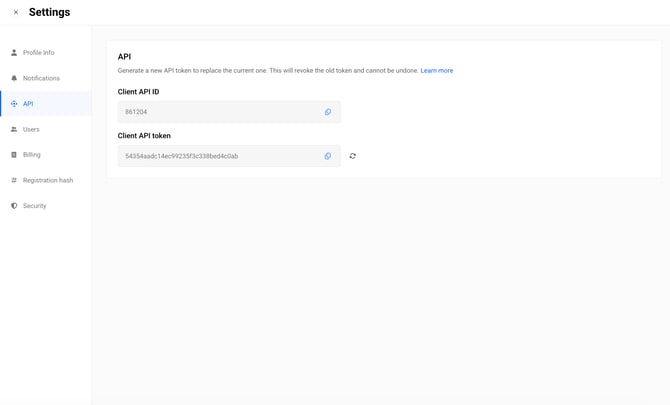Image resolution: width=670 pixels, height=405 pixels.
Task: Close the Settings page with the X icon
Action: tap(16, 12)
